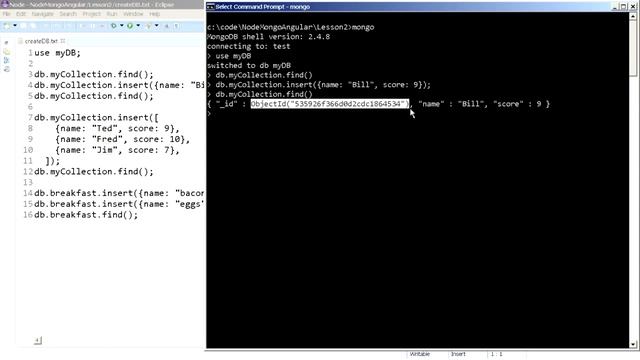
Task: Click the '{name: "Jim", score: 7},' line
Action: click(117, 150)
